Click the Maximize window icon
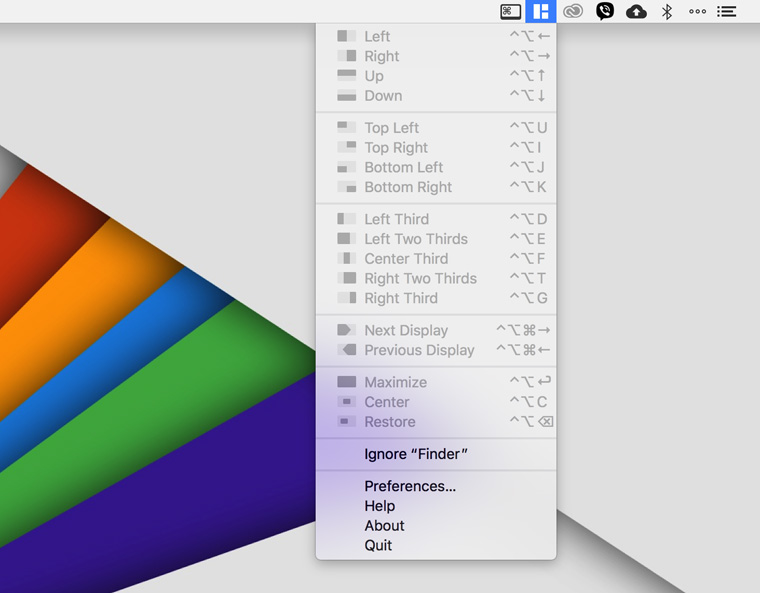This screenshot has width=760, height=593. (347, 382)
